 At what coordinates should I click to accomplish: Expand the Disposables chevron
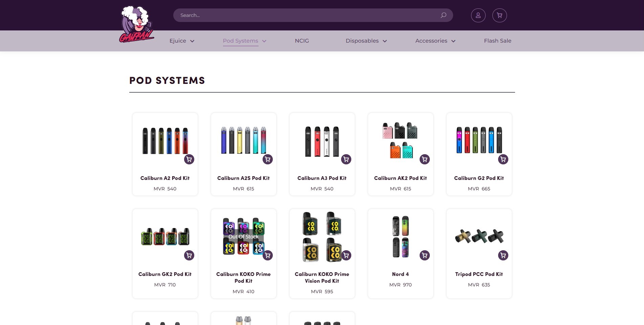(385, 41)
